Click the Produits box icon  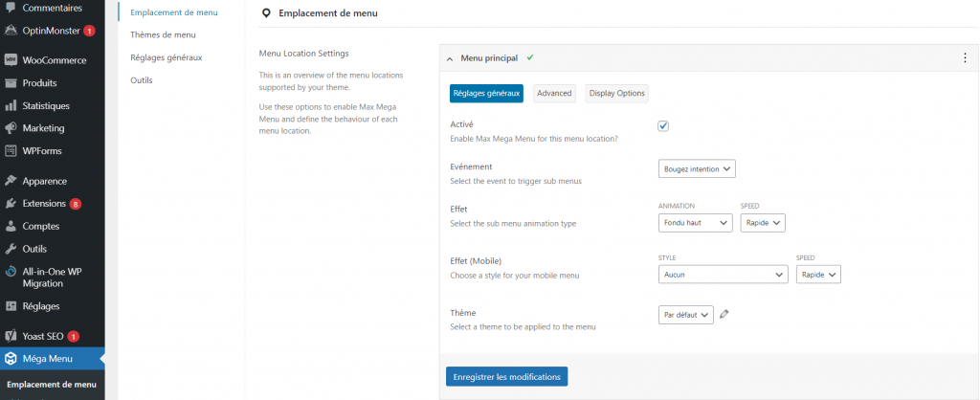pos(11,83)
